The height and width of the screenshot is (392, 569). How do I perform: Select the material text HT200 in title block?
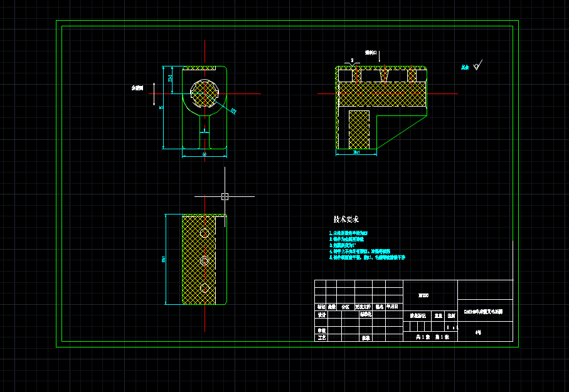pyautogui.click(x=423, y=295)
